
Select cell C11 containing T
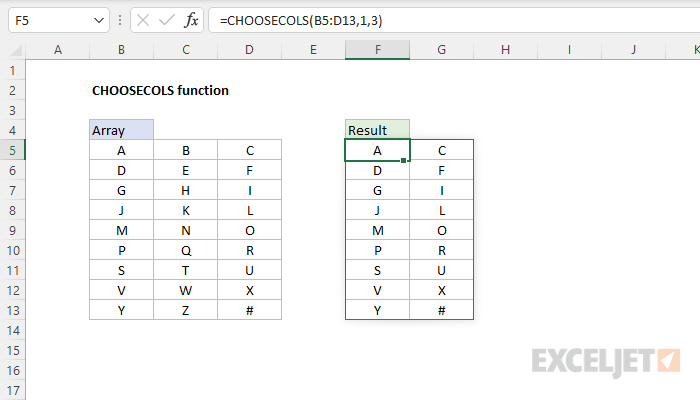click(186, 271)
